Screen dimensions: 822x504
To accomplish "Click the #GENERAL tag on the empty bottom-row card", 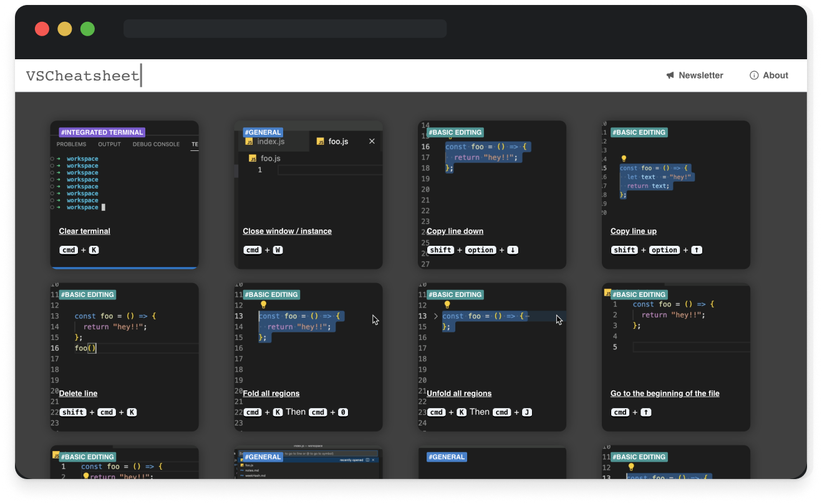I will [447, 457].
